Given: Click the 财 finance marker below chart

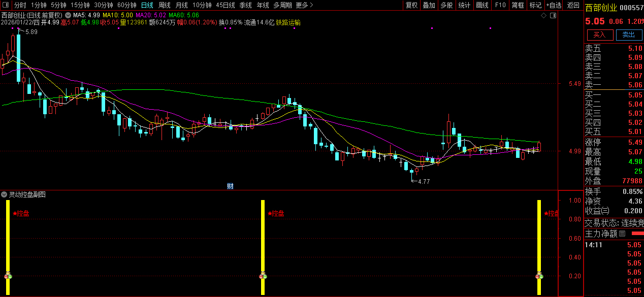Looking at the screenshot, I should pos(230,186).
